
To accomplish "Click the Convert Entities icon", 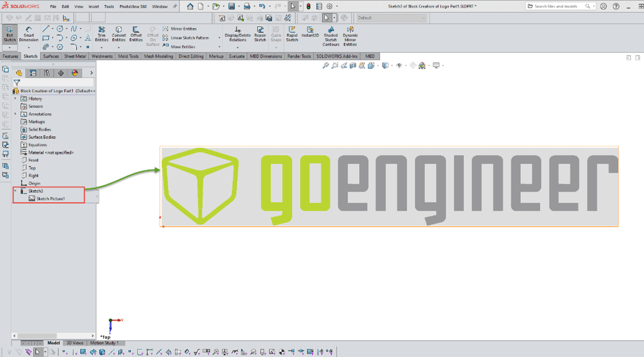I will [x=119, y=34].
